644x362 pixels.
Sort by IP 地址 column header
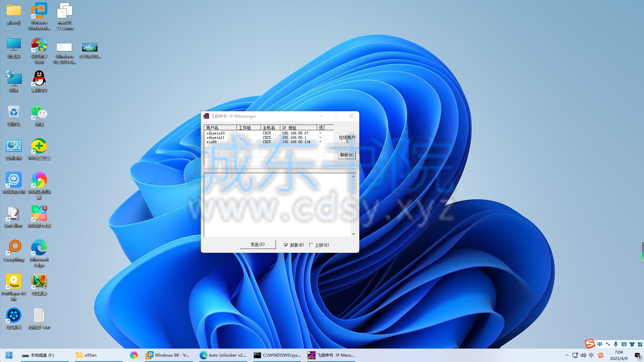pos(299,128)
